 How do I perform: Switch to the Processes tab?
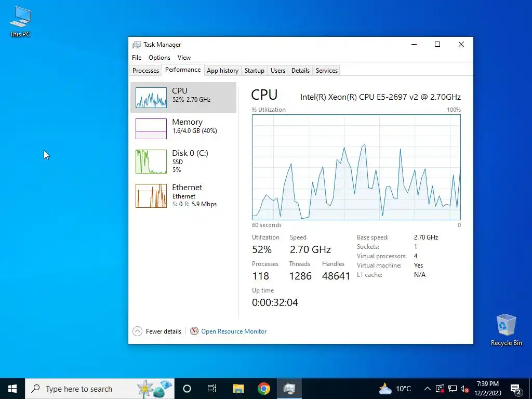coord(145,71)
